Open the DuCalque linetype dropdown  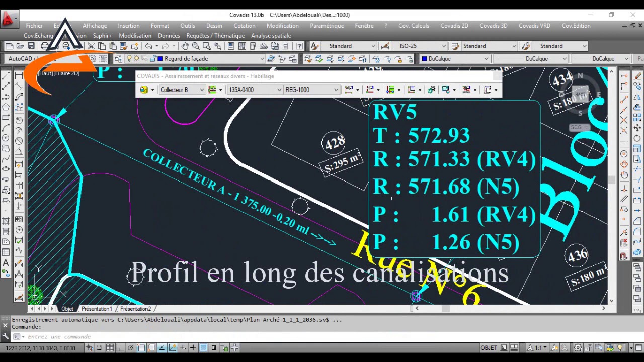pos(565,59)
